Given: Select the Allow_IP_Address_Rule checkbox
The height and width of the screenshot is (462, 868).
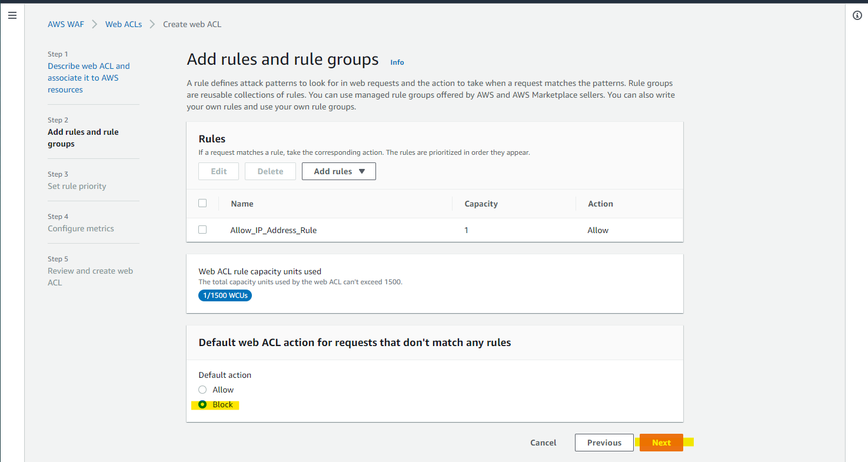Looking at the screenshot, I should [202, 230].
